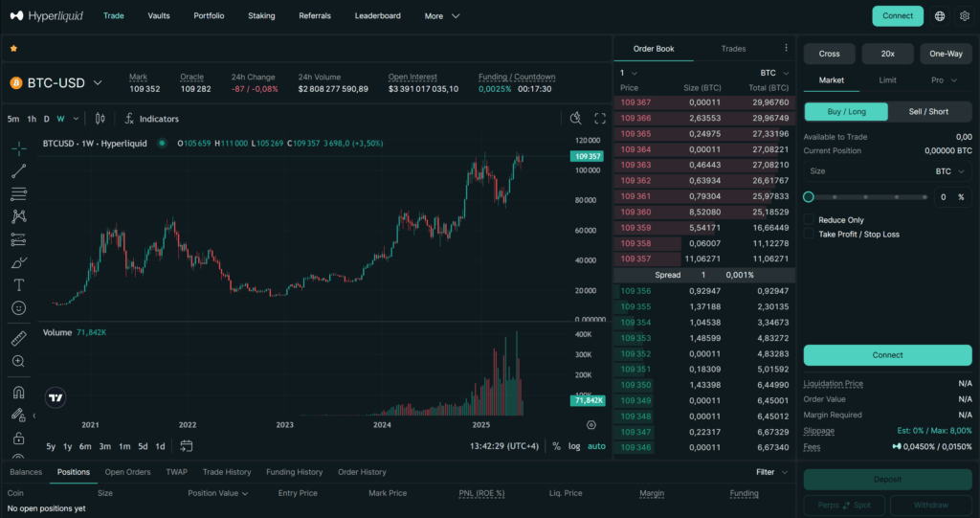Open the Open Orders tab
980x518 pixels.
point(127,472)
